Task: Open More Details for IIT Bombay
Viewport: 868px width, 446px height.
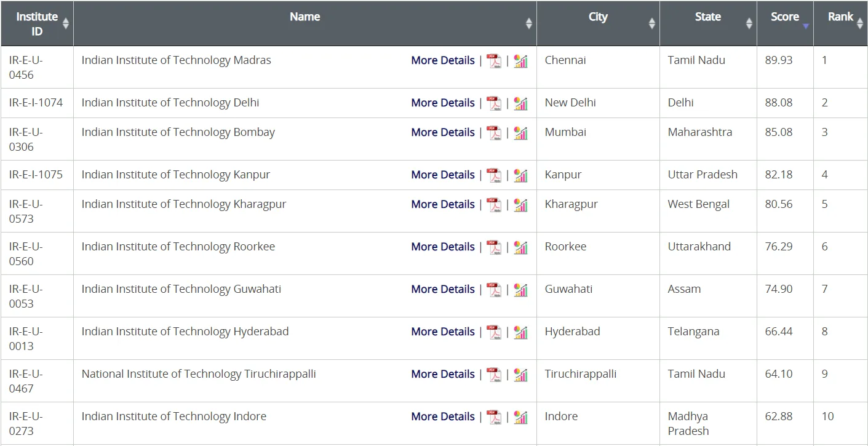Action: tap(443, 132)
